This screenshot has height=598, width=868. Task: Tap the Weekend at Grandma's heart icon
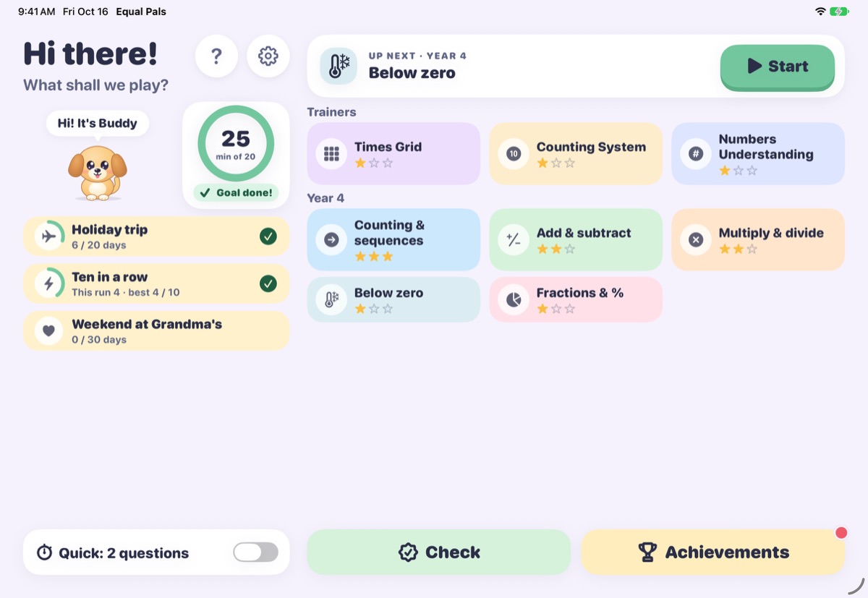(x=49, y=331)
